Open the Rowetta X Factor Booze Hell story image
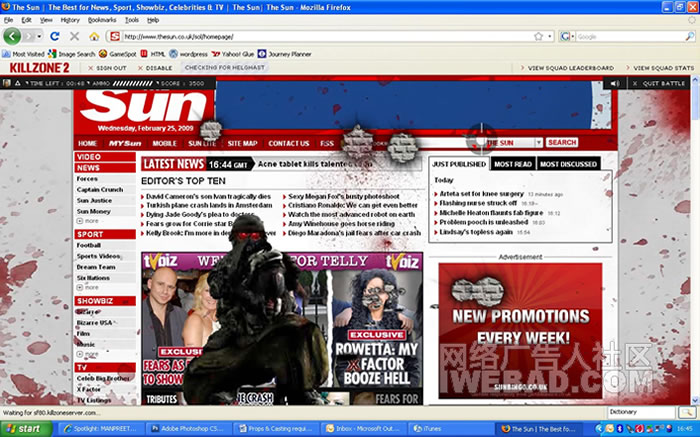Screen dimensions: 700x437 point(377,328)
